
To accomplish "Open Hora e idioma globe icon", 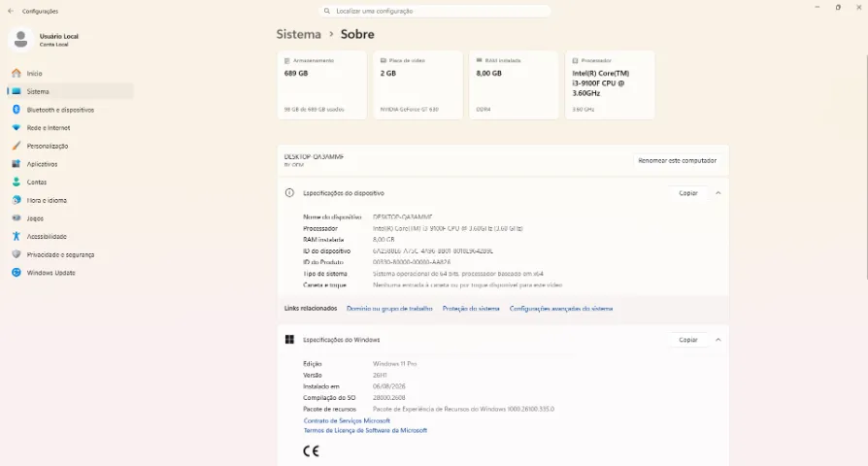I will pyautogui.click(x=17, y=200).
